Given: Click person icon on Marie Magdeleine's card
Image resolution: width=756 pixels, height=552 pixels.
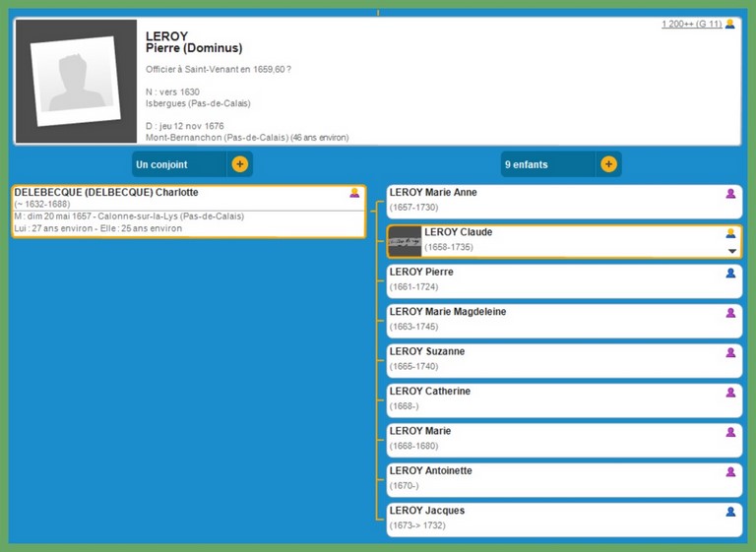Looking at the screenshot, I should [730, 313].
